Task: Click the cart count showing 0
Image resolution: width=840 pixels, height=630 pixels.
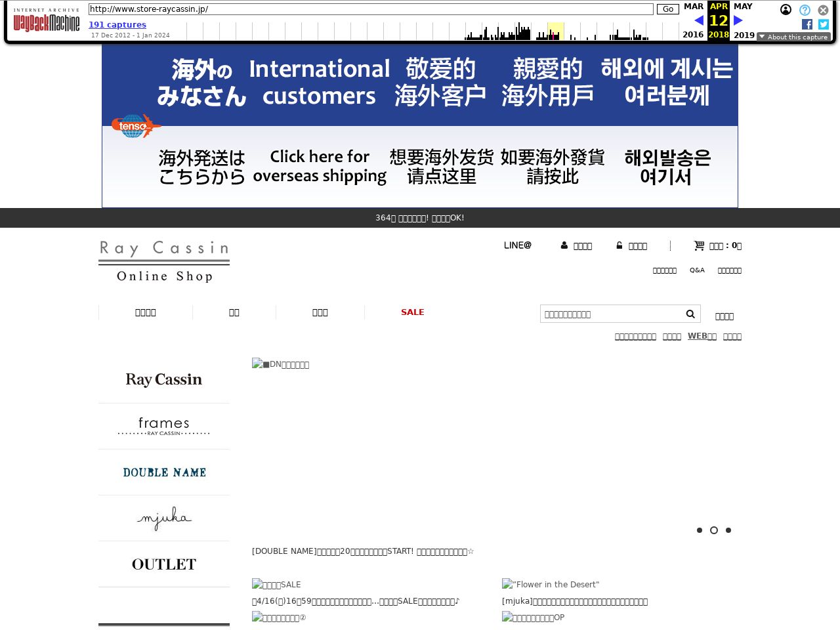Action: [x=725, y=245]
